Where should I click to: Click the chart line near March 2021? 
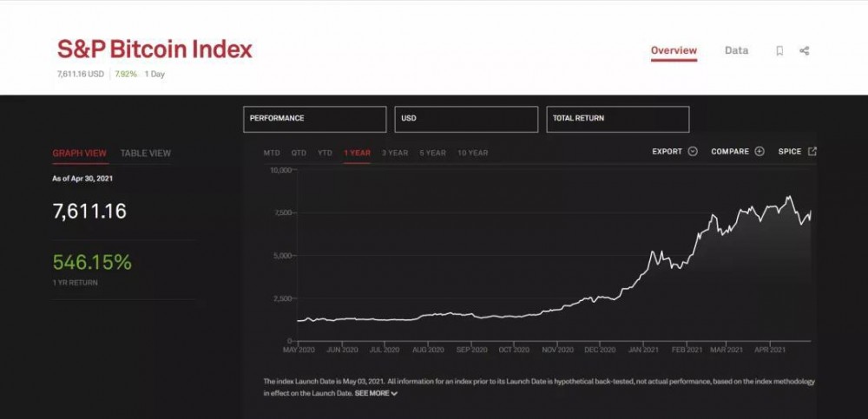[x=727, y=229]
